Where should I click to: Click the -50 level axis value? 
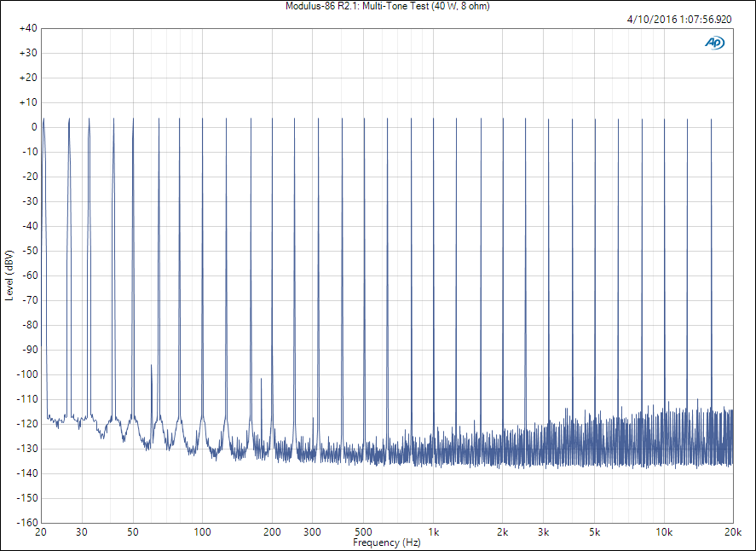tap(30, 251)
